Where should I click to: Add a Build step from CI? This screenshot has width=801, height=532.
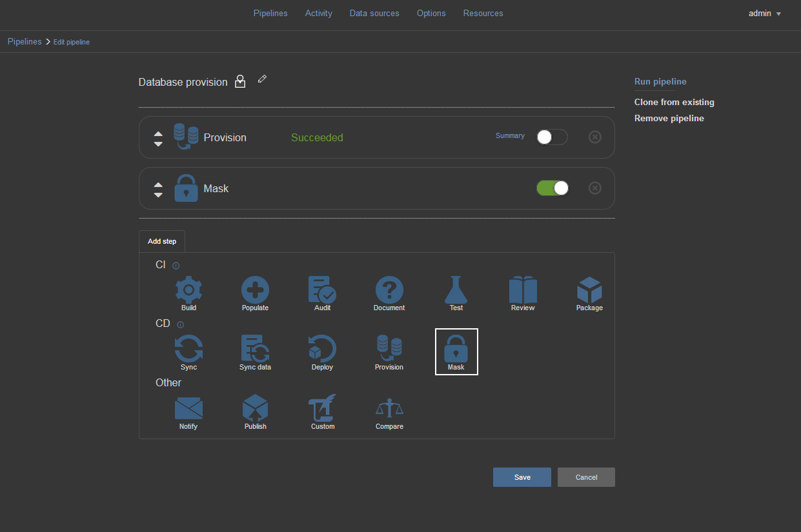[x=188, y=291]
